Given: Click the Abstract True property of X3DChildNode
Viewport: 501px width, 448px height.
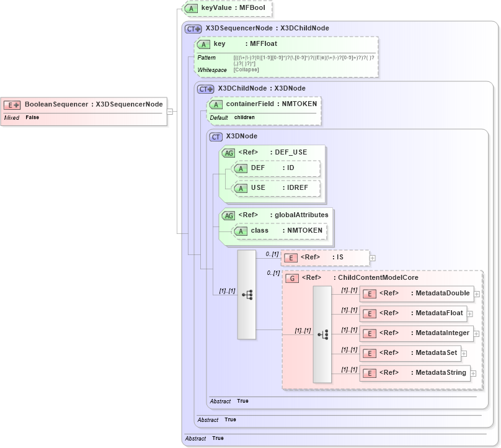Looking at the screenshot, I should click(x=216, y=419).
